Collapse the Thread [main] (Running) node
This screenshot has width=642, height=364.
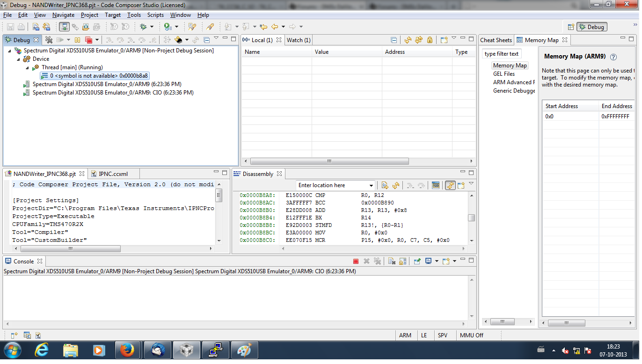28,67
